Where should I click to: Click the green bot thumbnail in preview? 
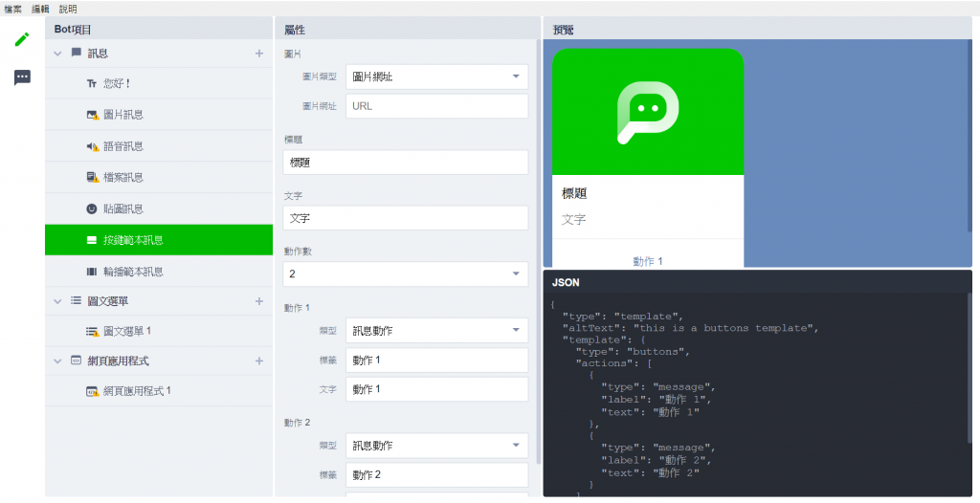(x=648, y=112)
